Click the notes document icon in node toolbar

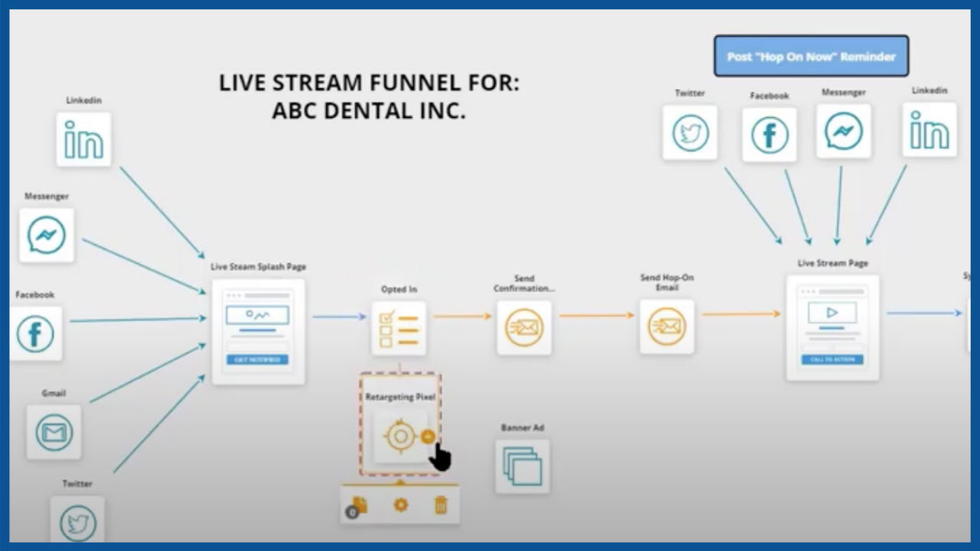[358, 505]
